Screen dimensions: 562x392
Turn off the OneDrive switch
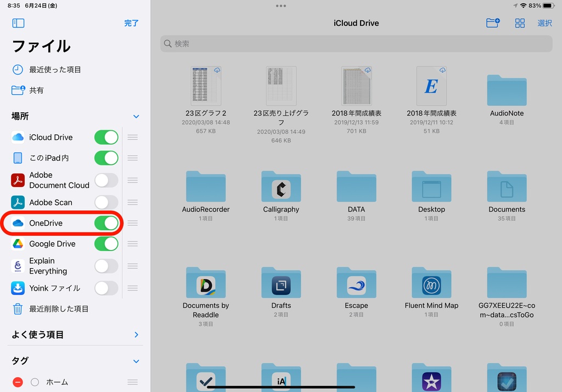[106, 223]
